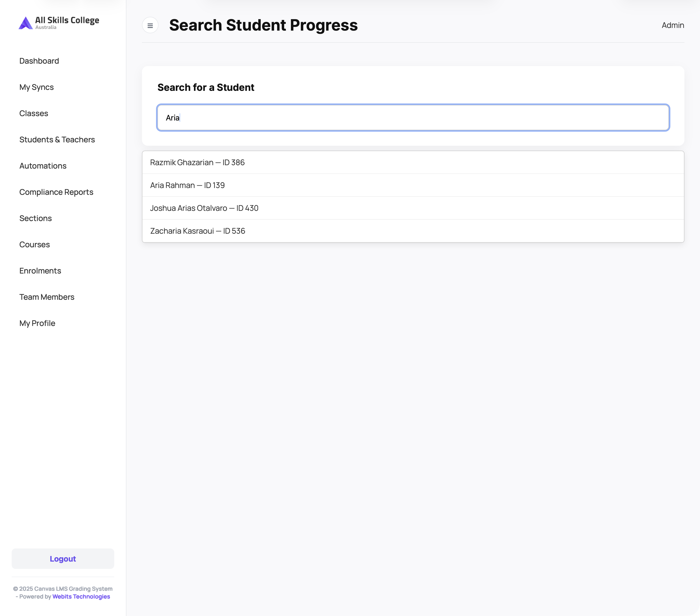Open Automations in the sidebar
Image resolution: width=700 pixels, height=616 pixels.
43,166
